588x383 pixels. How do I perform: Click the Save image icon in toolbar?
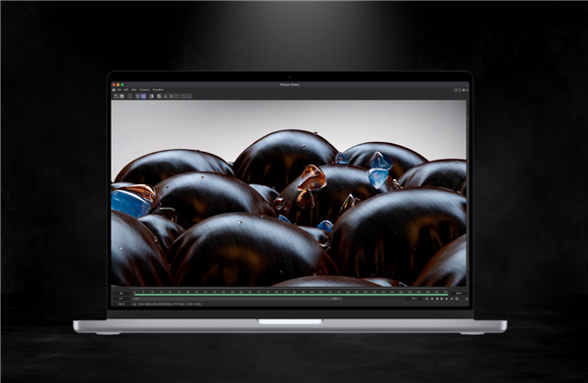(122, 96)
